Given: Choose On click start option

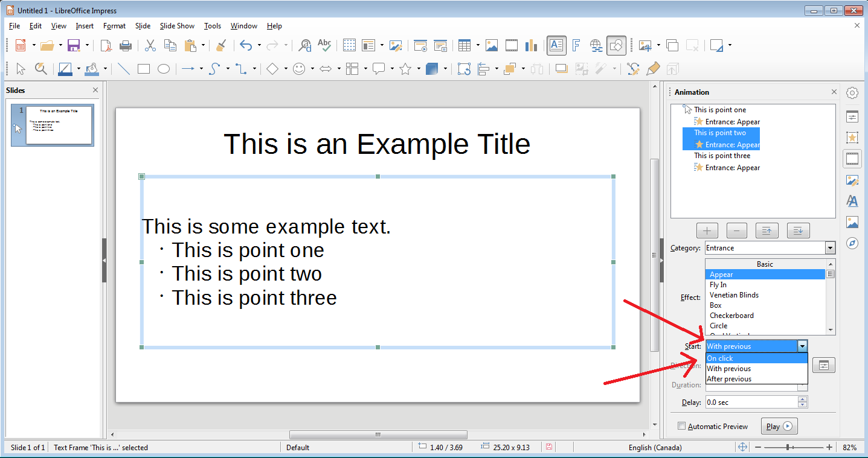Looking at the screenshot, I should coord(756,358).
